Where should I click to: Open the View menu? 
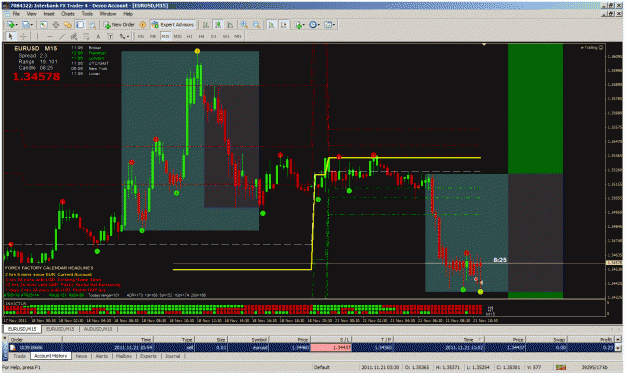(x=31, y=14)
